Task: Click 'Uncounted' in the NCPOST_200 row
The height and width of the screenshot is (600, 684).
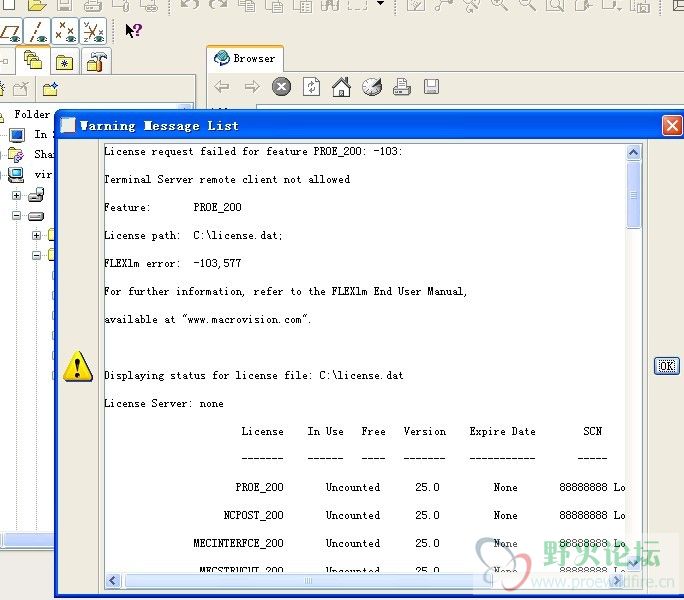Action: pyautogui.click(x=353, y=515)
